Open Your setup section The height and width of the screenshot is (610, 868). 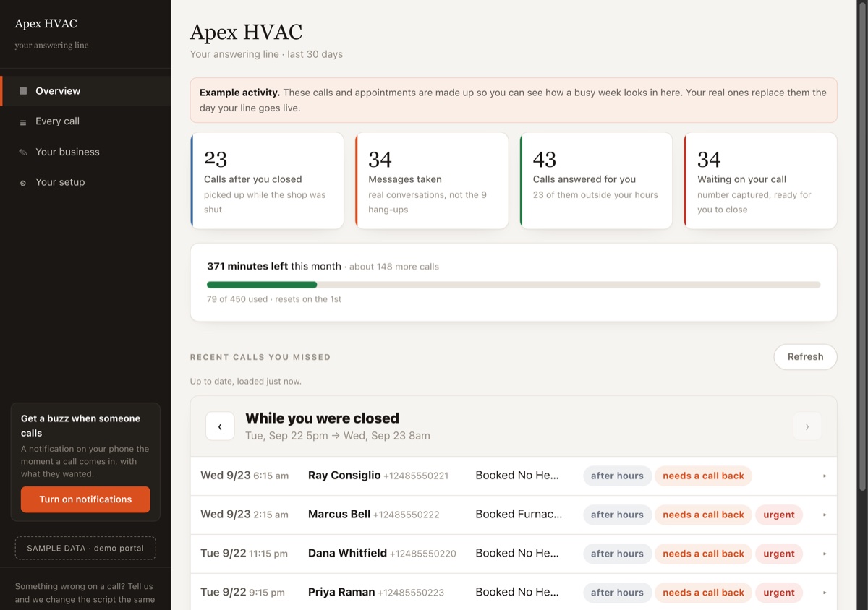pyautogui.click(x=85, y=182)
